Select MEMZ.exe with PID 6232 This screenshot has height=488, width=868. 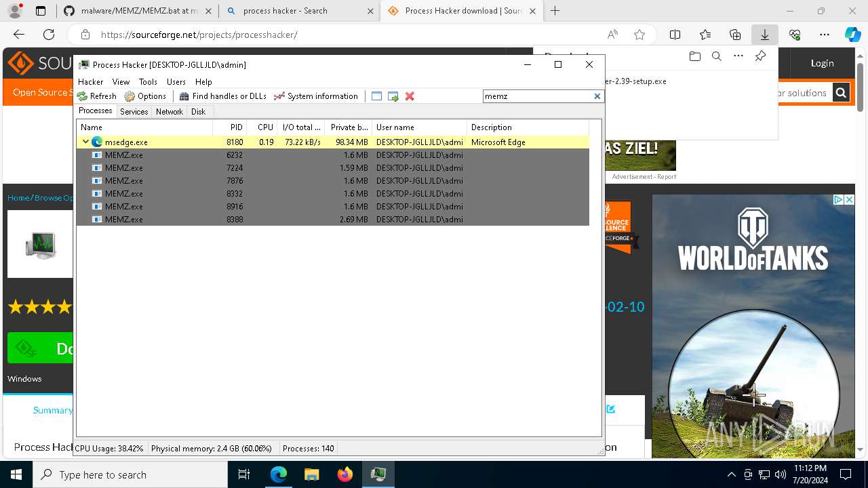pos(333,155)
